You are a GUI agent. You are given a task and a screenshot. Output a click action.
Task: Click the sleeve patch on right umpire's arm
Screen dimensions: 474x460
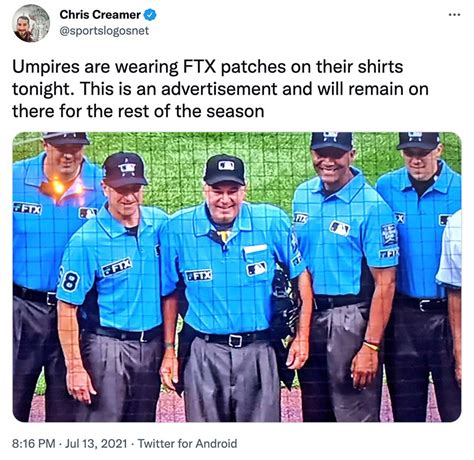click(x=389, y=235)
